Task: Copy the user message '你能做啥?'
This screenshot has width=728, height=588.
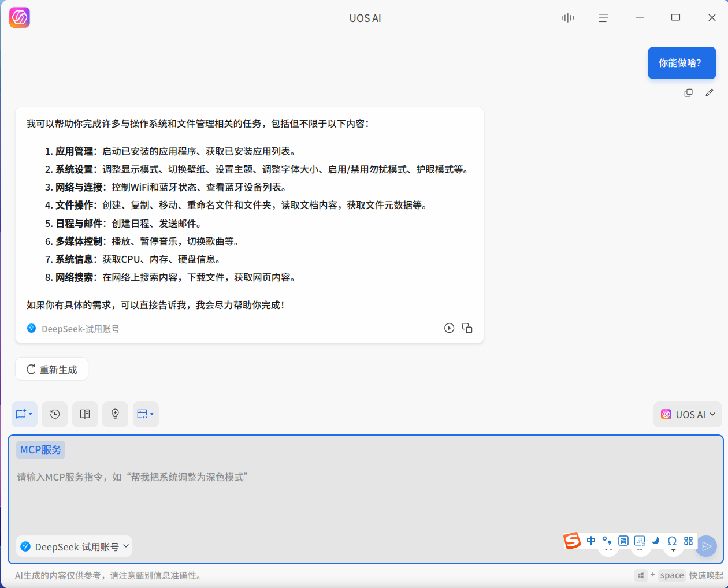Action: coord(688,92)
